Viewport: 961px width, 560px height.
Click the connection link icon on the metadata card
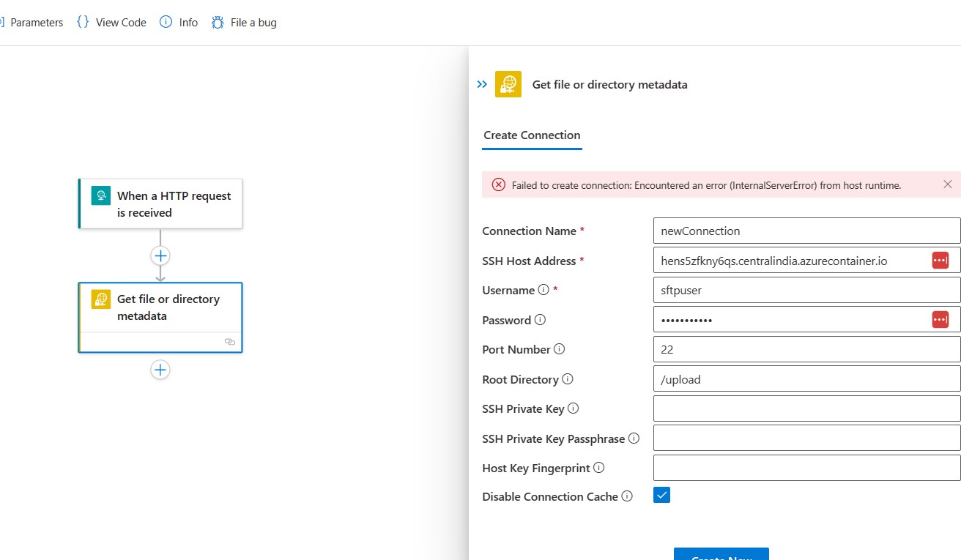coord(229,342)
